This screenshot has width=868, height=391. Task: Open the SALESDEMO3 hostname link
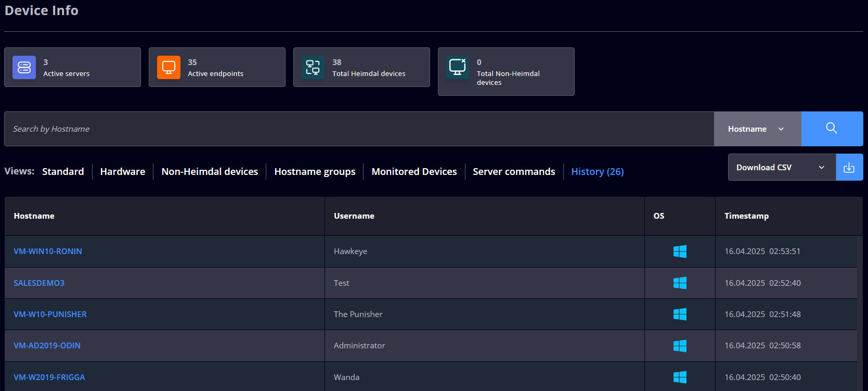(x=39, y=283)
